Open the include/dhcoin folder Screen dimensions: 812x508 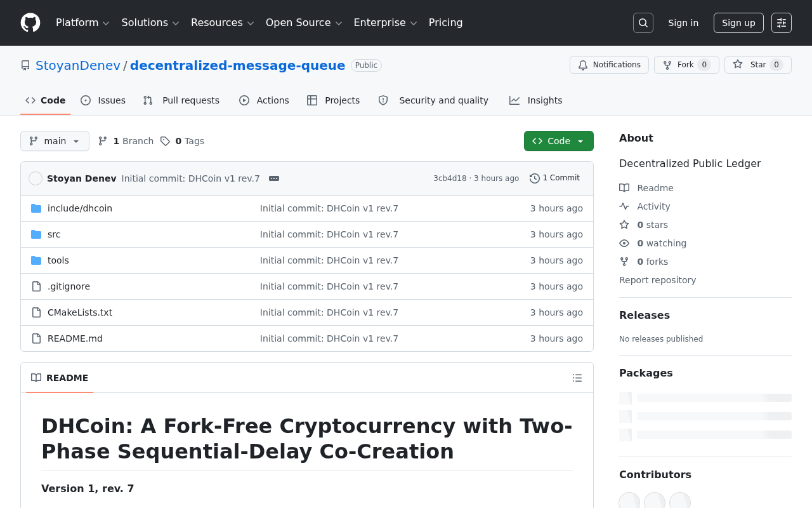tap(80, 208)
